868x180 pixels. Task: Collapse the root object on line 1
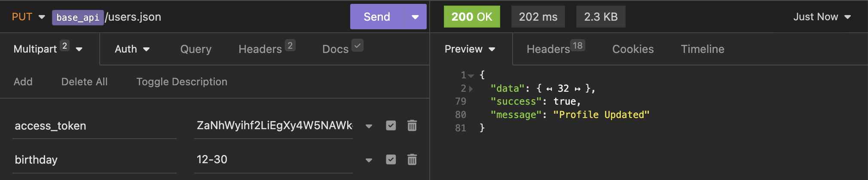click(x=471, y=76)
